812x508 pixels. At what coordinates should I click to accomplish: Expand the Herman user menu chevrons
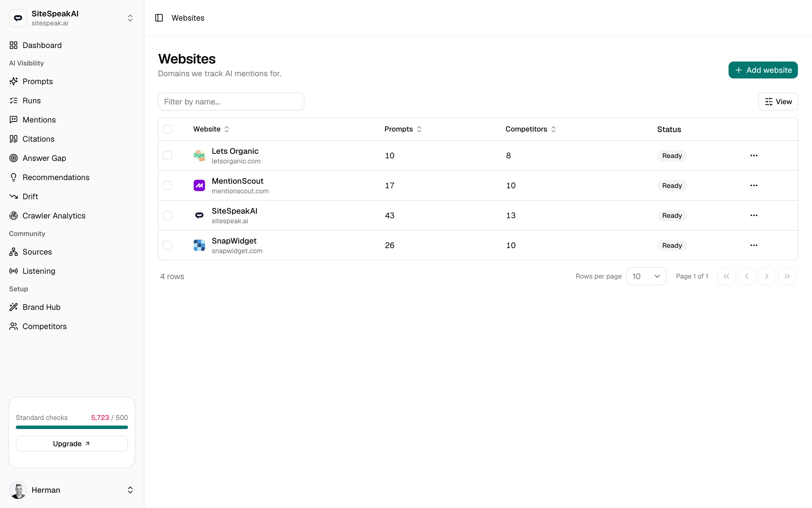point(130,490)
